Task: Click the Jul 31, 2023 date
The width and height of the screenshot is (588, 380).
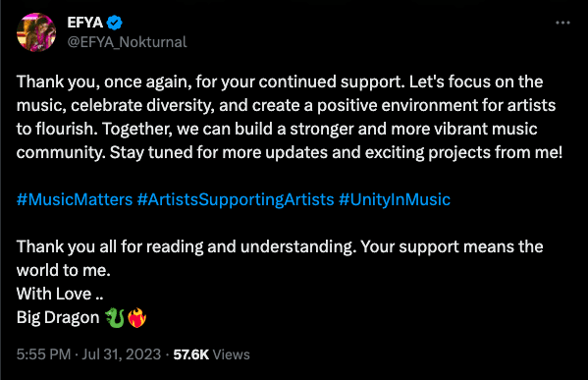Action: pos(121,354)
